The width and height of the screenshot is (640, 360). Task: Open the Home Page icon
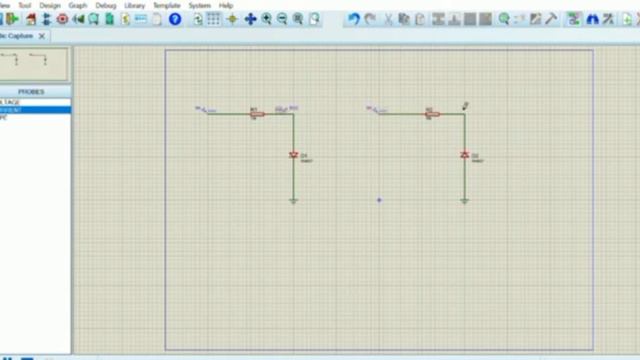pos(31,19)
